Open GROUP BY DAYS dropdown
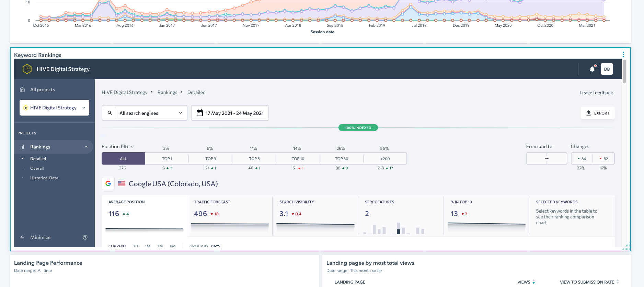The image size is (644, 287). coord(205,246)
